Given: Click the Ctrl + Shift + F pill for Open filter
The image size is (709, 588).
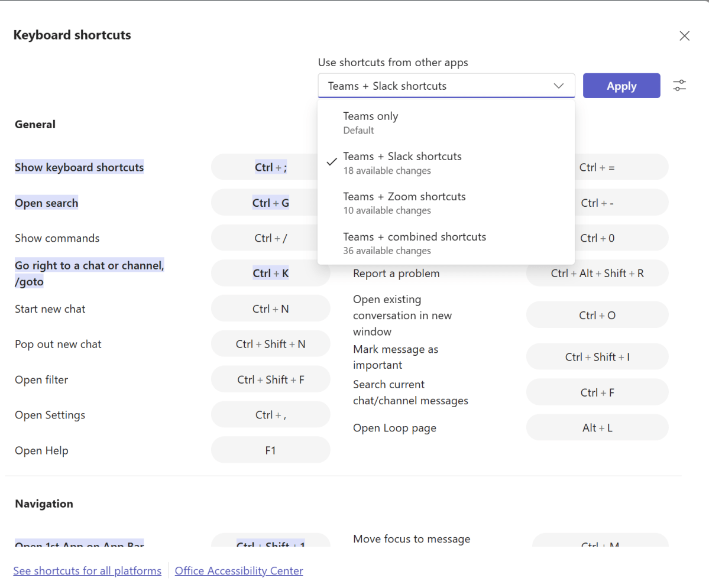Looking at the screenshot, I should (x=270, y=379).
